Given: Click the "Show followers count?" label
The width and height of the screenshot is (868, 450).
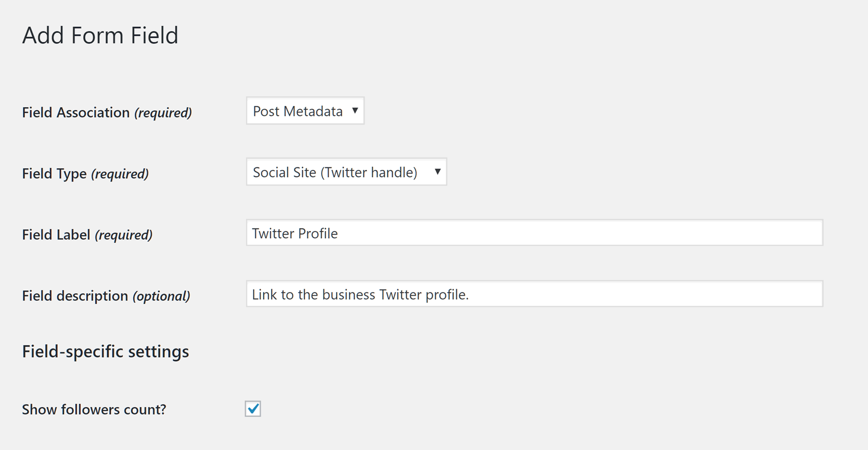Looking at the screenshot, I should click(x=94, y=410).
